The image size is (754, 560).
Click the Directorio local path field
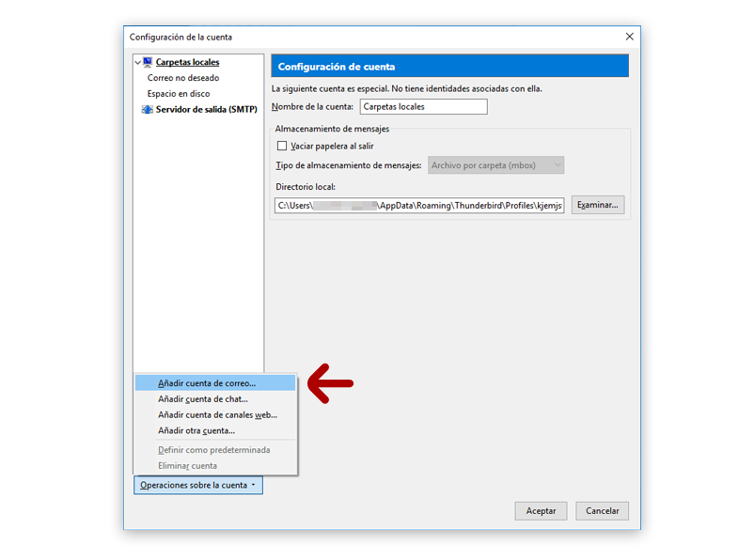pyautogui.click(x=419, y=205)
